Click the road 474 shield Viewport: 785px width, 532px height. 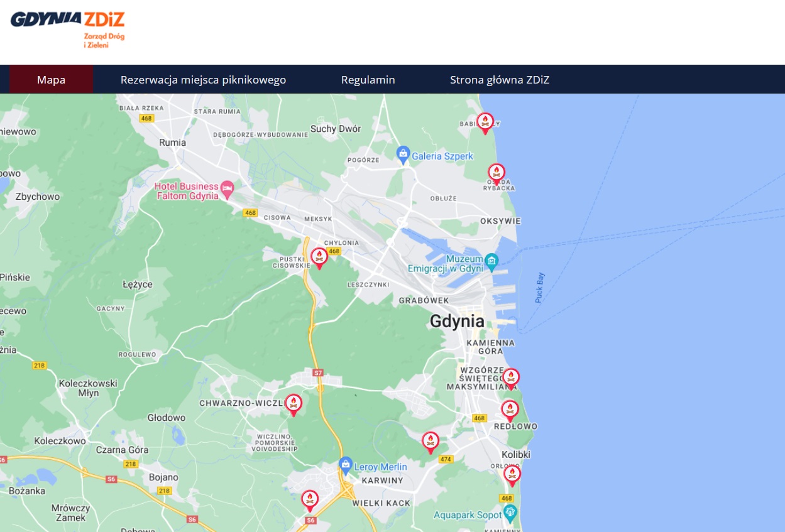tap(446, 459)
